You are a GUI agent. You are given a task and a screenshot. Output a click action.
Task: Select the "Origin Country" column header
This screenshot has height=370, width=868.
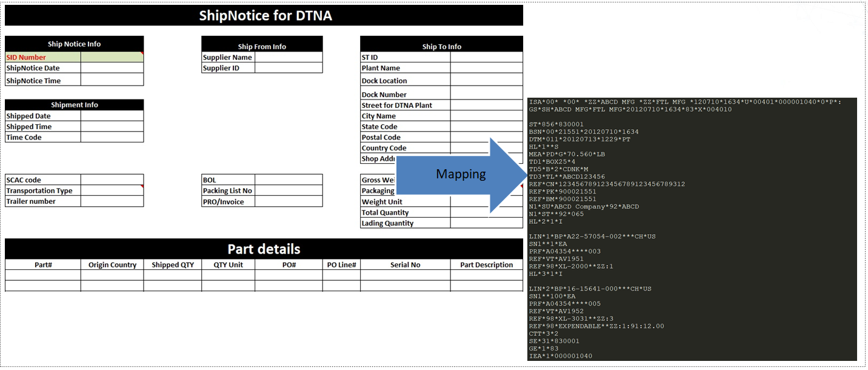(x=112, y=264)
